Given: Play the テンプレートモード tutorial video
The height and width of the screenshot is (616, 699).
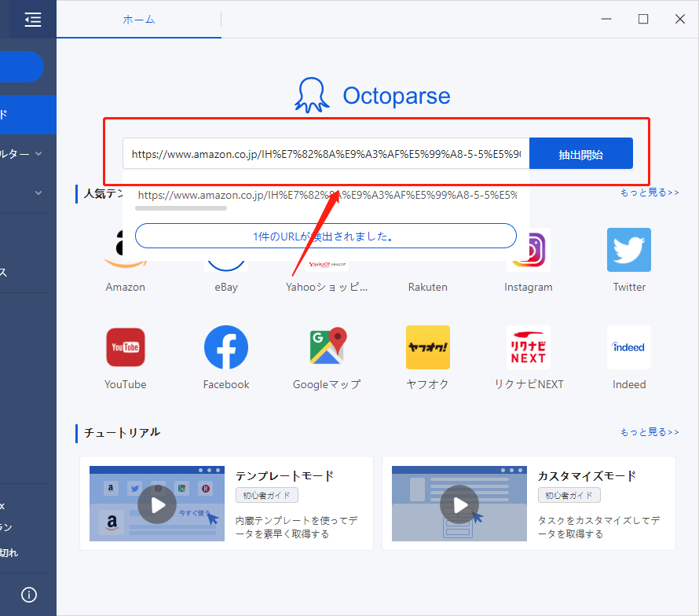Looking at the screenshot, I should 157,504.
